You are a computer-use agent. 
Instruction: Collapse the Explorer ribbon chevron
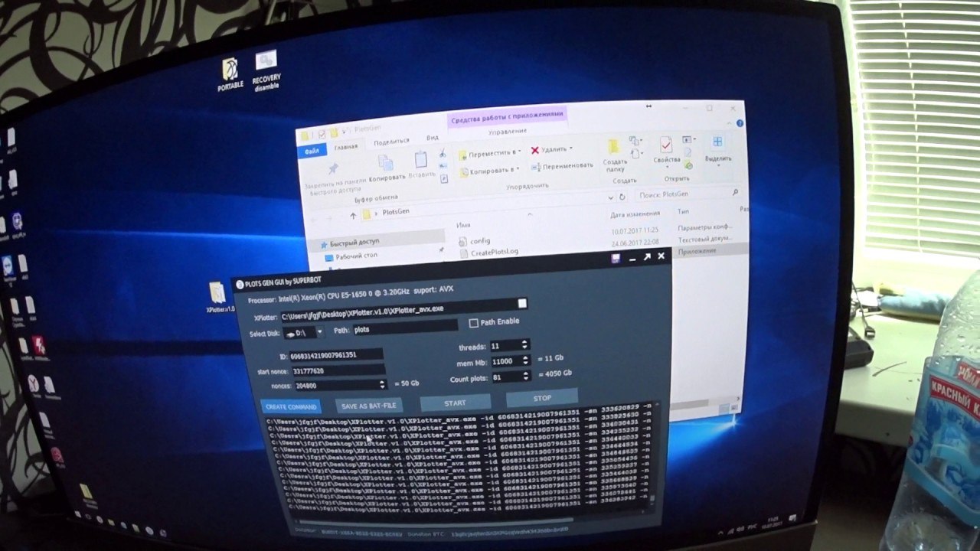tap(730, 122)
